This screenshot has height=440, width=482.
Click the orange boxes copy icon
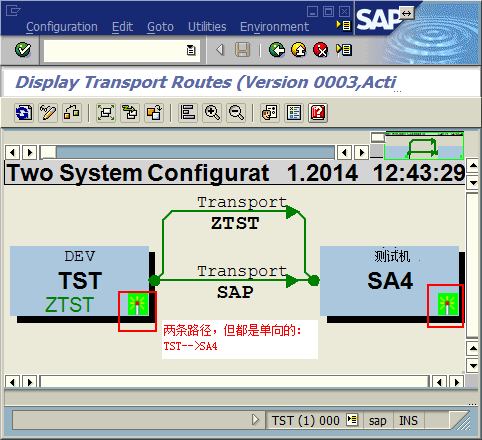[x=154, y=113]
